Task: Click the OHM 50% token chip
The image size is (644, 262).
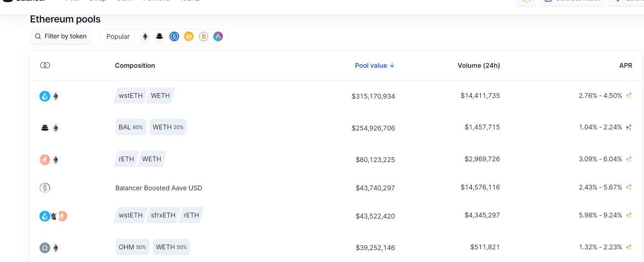Action: [132, 247]
